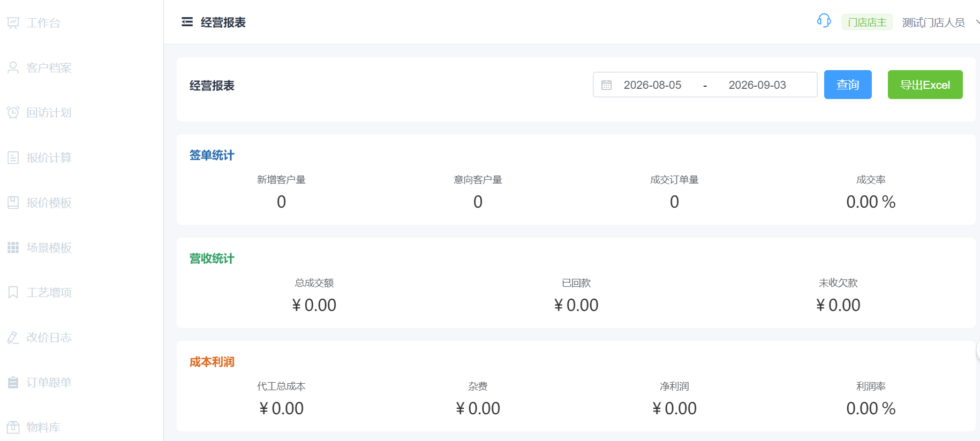Viewport: 980px width, 441px height.
Task: Toggle the sidebar with hamburger icon
Action: pyautogui.click(x=187, y=22)
